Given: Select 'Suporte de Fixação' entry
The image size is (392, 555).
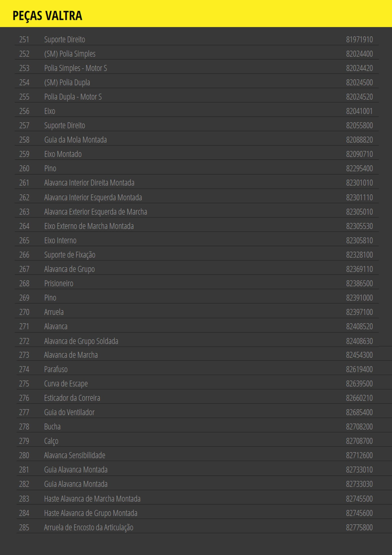Looking at the screenshot, I should tap(70, 255).
